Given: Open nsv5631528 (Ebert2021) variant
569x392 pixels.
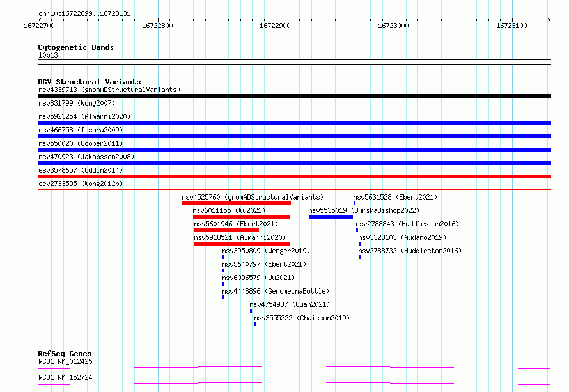Looking at the screenshot, I should click(395, 197).
